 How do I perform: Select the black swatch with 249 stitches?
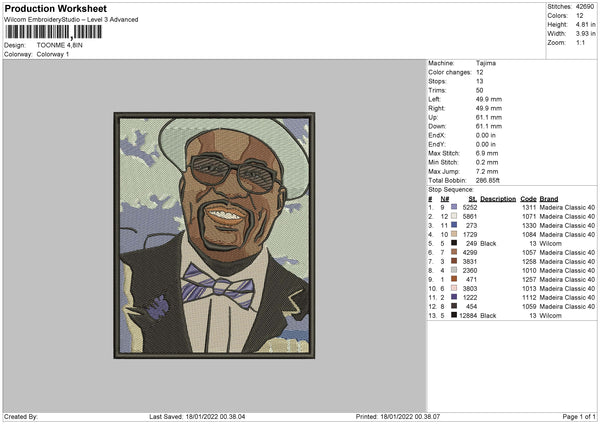pos(454,243)
